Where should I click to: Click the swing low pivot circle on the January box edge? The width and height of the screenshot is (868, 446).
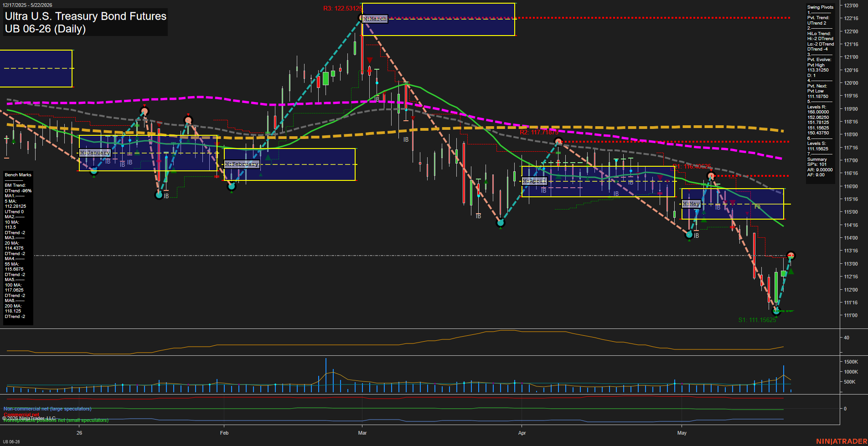pyautogui.click(x=93, y=171)
